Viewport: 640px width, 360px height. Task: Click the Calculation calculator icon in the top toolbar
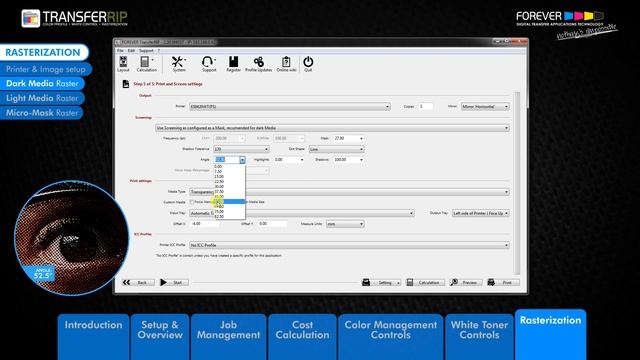(146, 64)
